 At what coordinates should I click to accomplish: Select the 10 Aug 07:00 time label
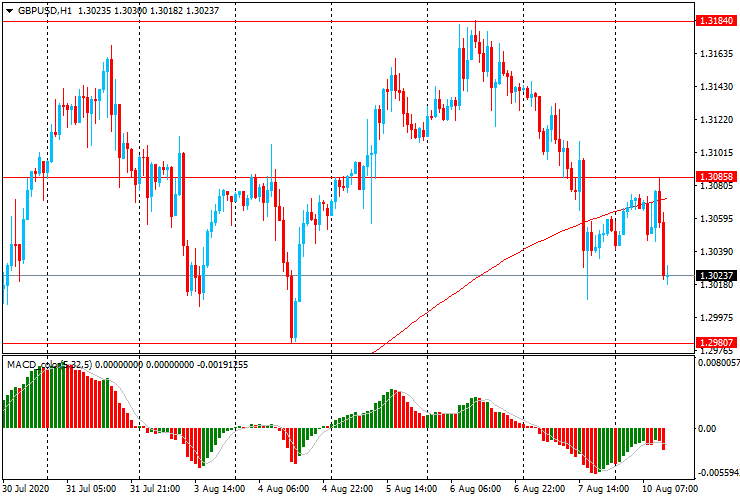[x=669, y=488]
